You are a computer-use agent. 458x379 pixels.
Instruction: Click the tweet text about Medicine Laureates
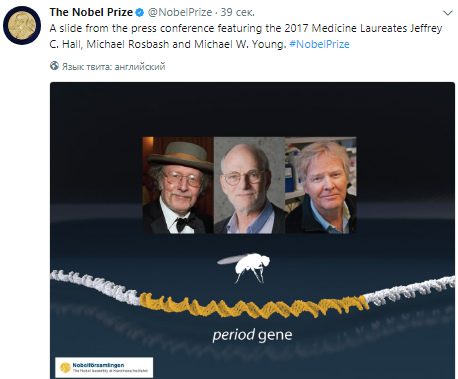pos(246,36)
